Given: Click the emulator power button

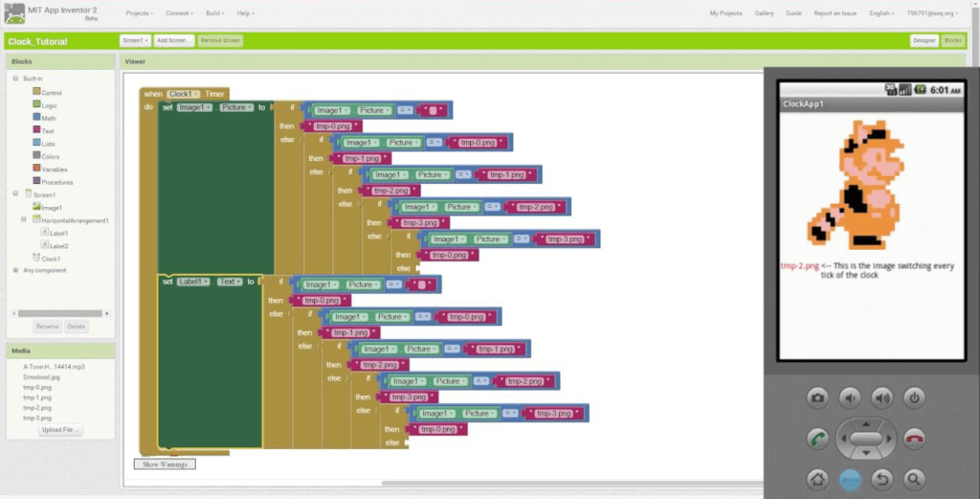Looking at the screenshot, I should 914,397.
